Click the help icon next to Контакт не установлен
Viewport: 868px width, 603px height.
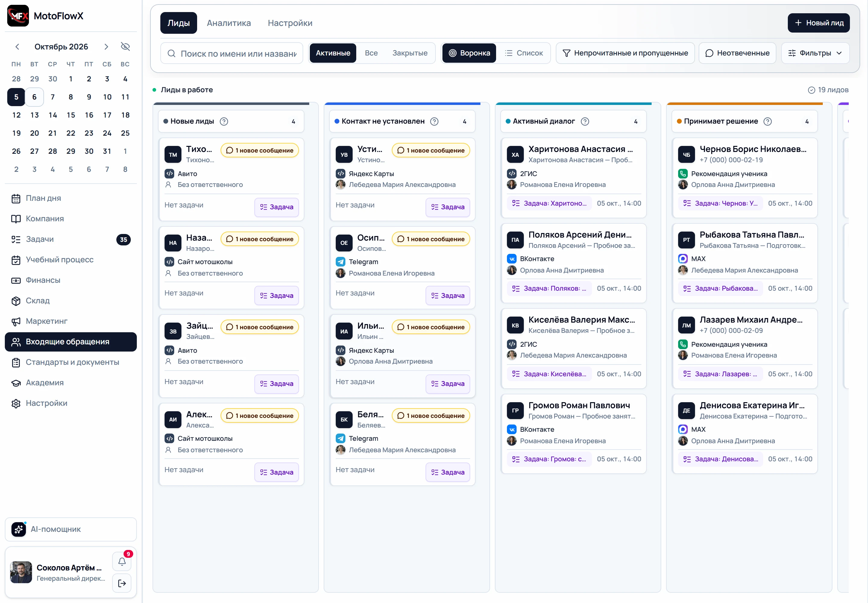(434, 121)
